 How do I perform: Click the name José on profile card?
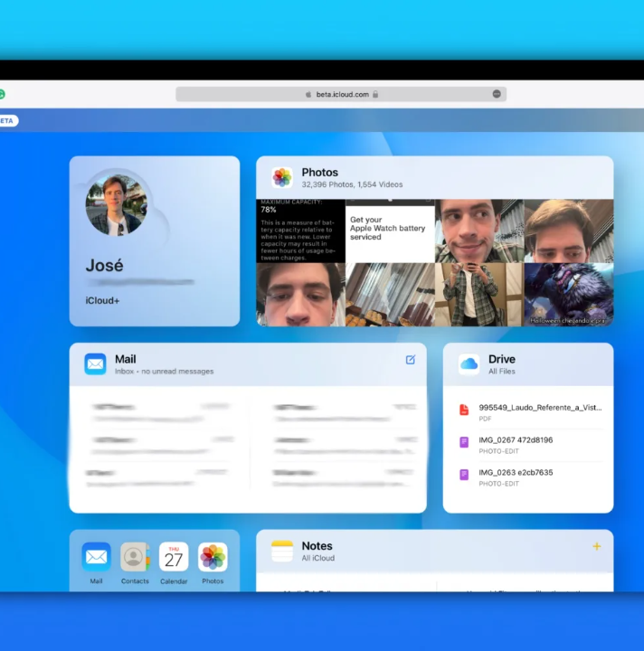[x=104, y=265]
